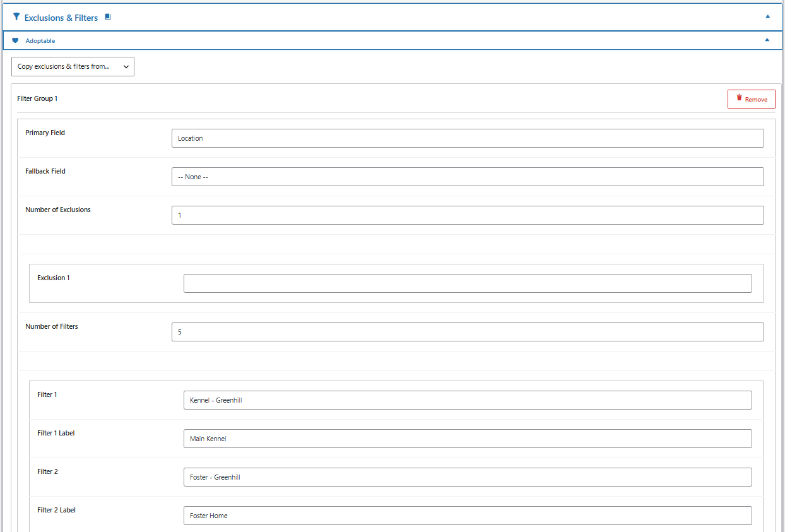Click the heart icon beside Adoptable
The height and width of the screenshot is (532, 785).
15,40
